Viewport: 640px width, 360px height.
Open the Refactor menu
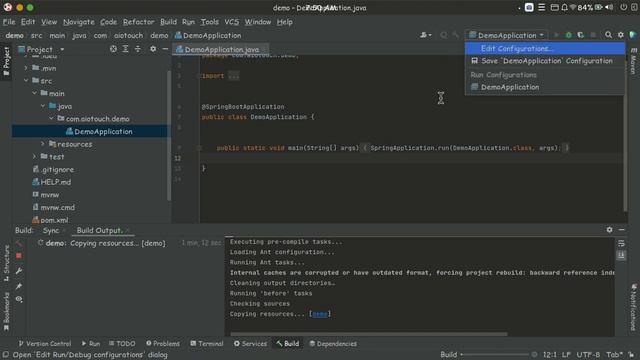point(138,22)
